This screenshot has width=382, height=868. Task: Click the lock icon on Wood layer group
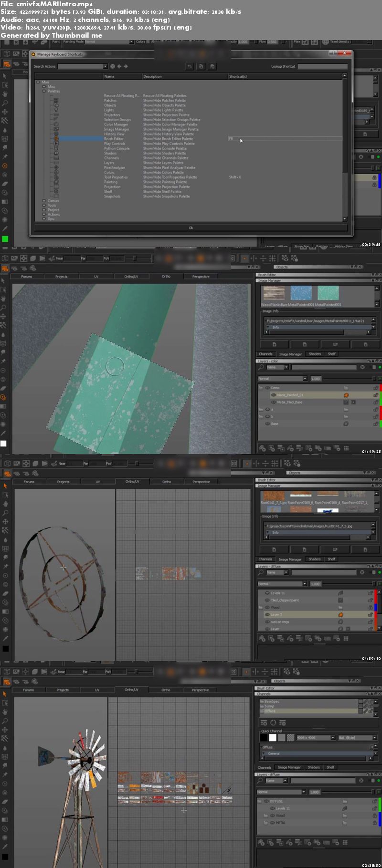coord(374,816)
